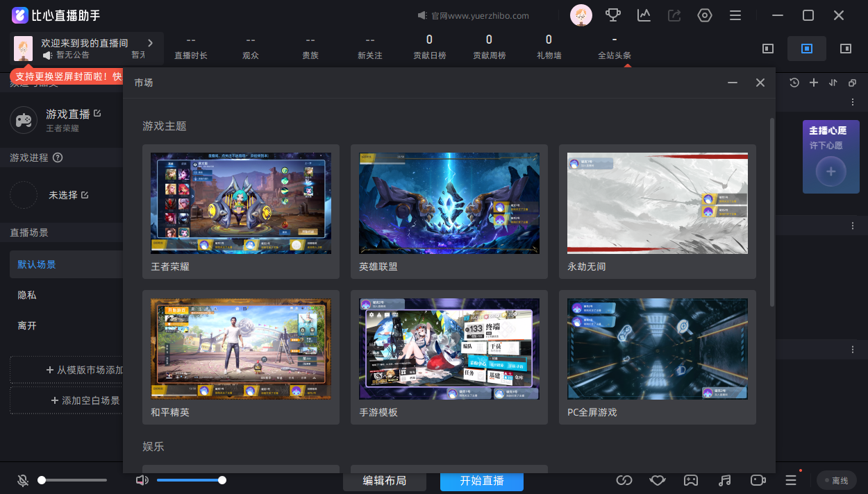Click the music note icon
This screenshot has height=494, width=868.
pos(724,480)
